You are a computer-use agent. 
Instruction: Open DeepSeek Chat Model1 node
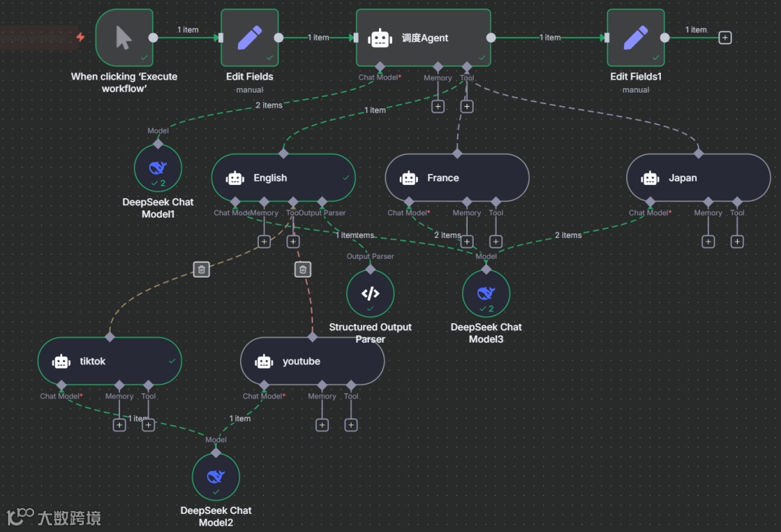pos(158,168)
